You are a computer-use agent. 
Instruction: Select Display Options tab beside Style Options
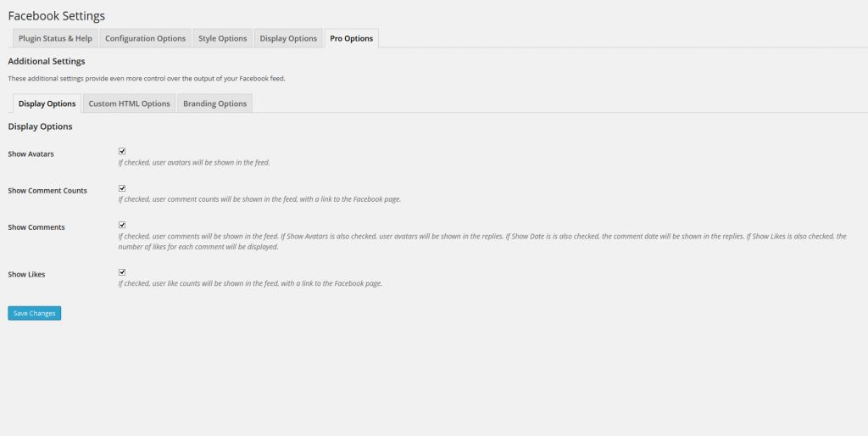288,38
